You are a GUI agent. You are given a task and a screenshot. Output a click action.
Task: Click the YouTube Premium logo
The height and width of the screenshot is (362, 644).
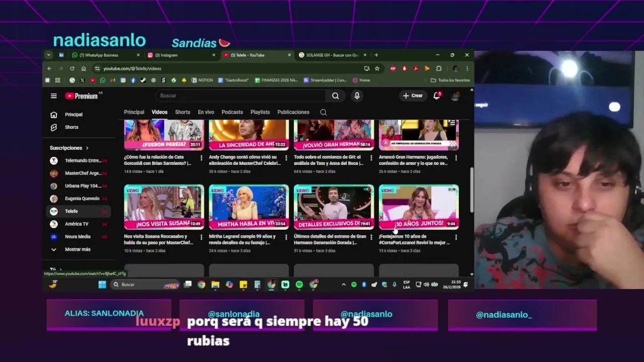coord(83,96)
